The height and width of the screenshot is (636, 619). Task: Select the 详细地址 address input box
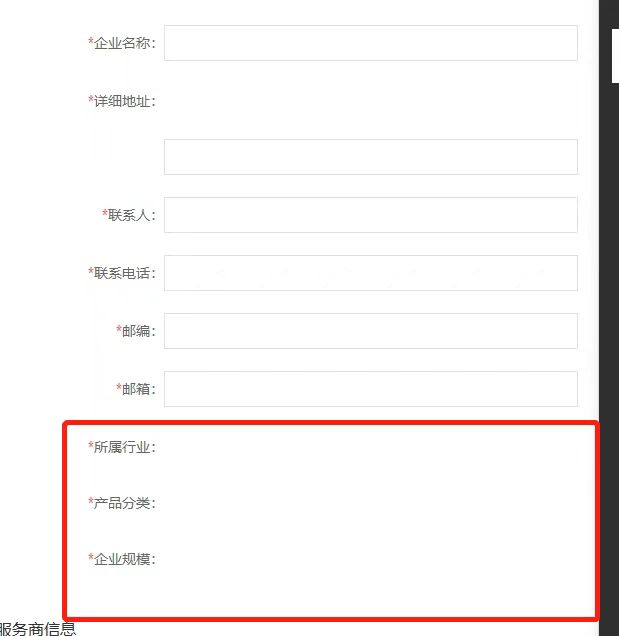(x=370, y=157)
